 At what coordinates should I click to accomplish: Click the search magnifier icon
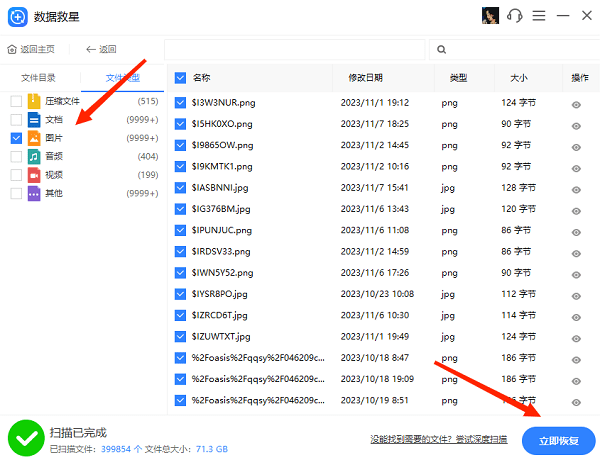point(441,49)
